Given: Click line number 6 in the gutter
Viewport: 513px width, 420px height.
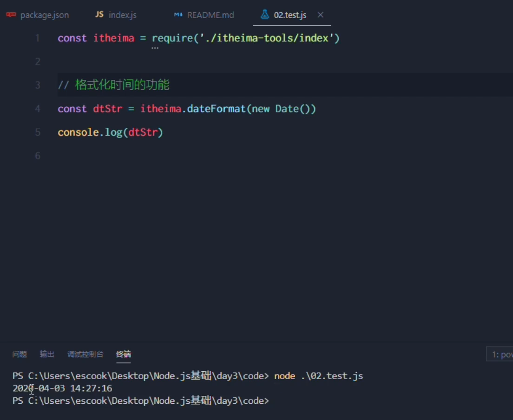Looking at the screenshot, I should click(x=38, y=156).
